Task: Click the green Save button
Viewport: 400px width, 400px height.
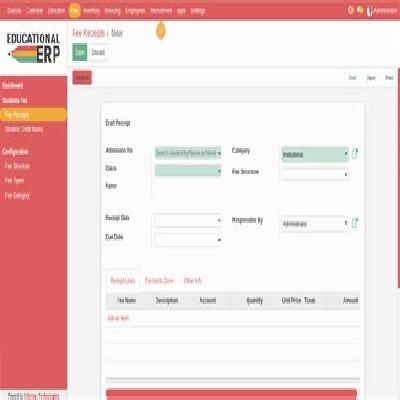Action: [x=80, y=52]
